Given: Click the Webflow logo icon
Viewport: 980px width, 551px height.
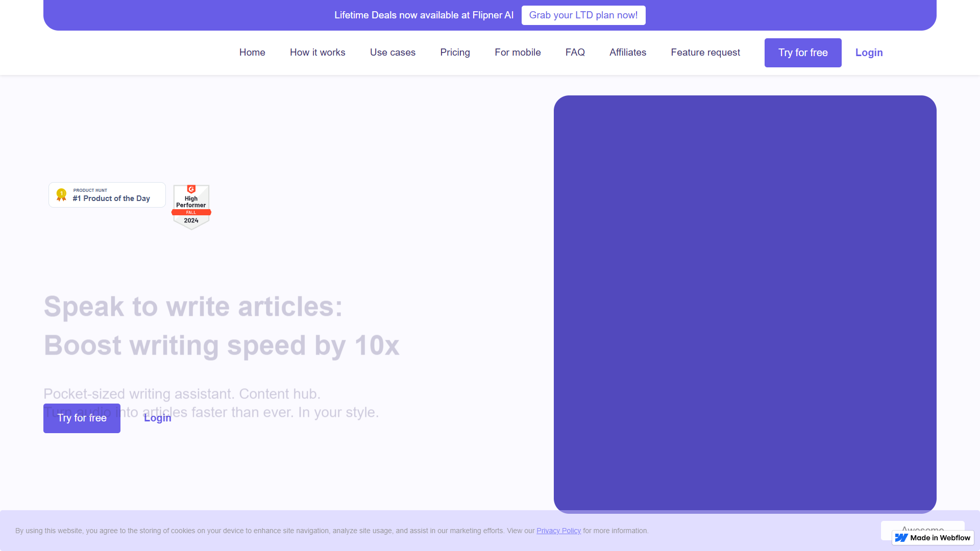Looking at the screenshot, I should pyautogui.click(x=901, y=538).
